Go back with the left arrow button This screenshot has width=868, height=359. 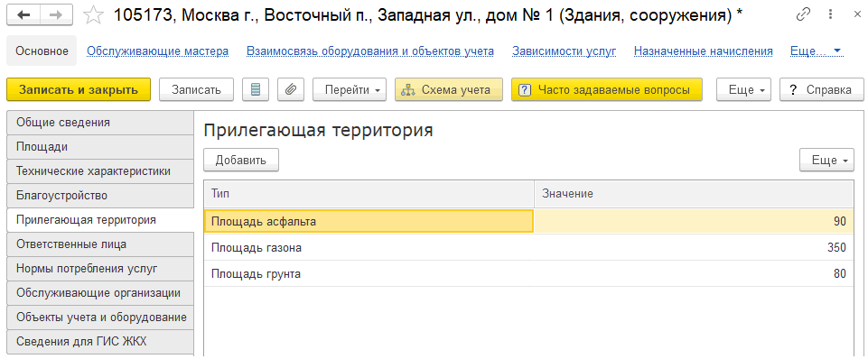tap(24, 15)
